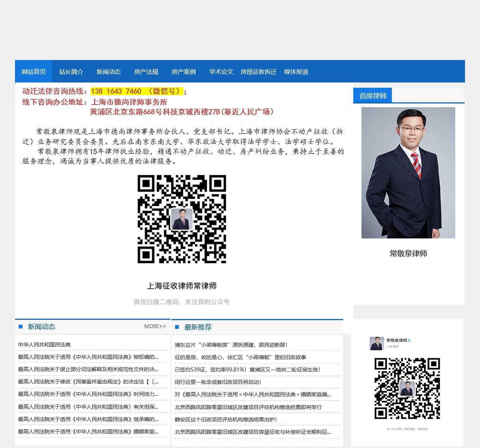The image size is (480, 448).
Task: Click the 最新推荐 panel title
Action: 198,327
